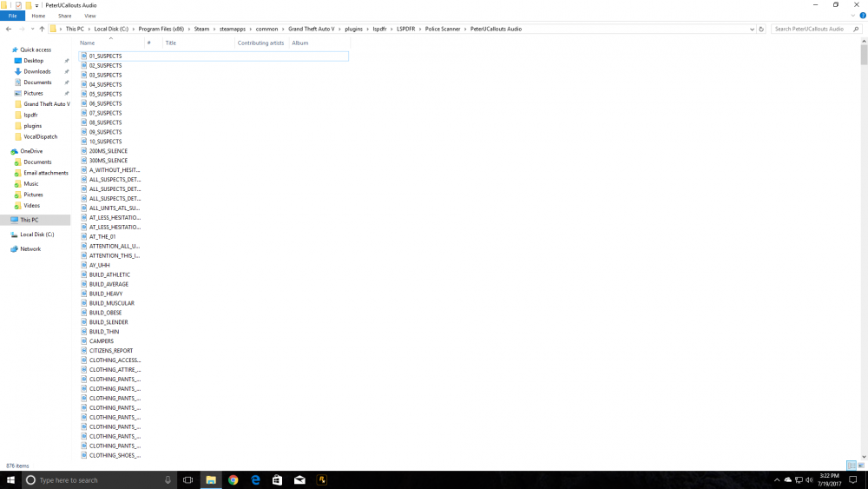Open Downloads in Quick access
The height and width of the screenshot is (489, 868).
pos(37,71)
